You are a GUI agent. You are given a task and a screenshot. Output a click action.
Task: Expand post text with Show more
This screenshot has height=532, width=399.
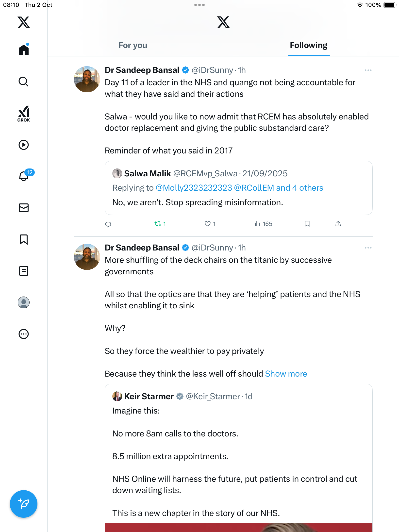pos(286,374)
